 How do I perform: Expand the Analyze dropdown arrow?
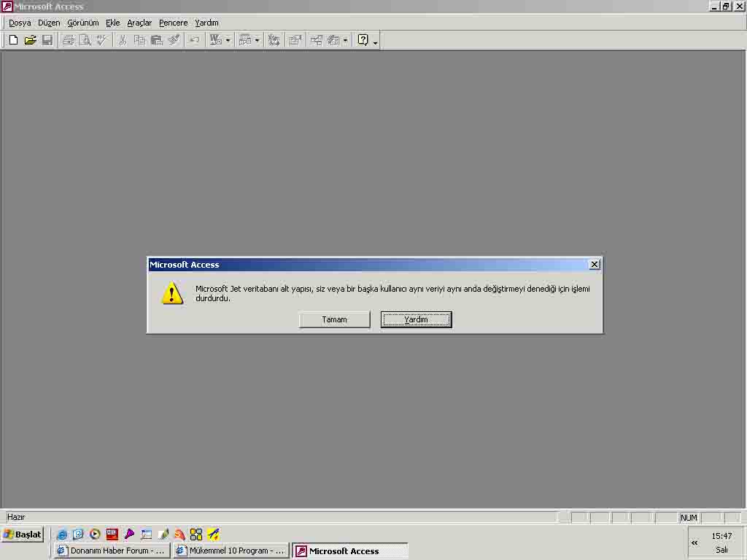(x=257, y=41)
